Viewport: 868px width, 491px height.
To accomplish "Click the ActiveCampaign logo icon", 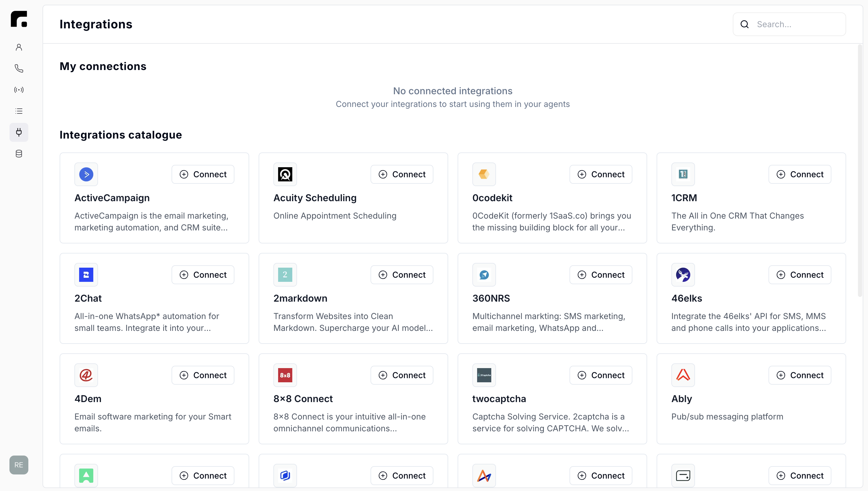I will [x=86, y=174].
